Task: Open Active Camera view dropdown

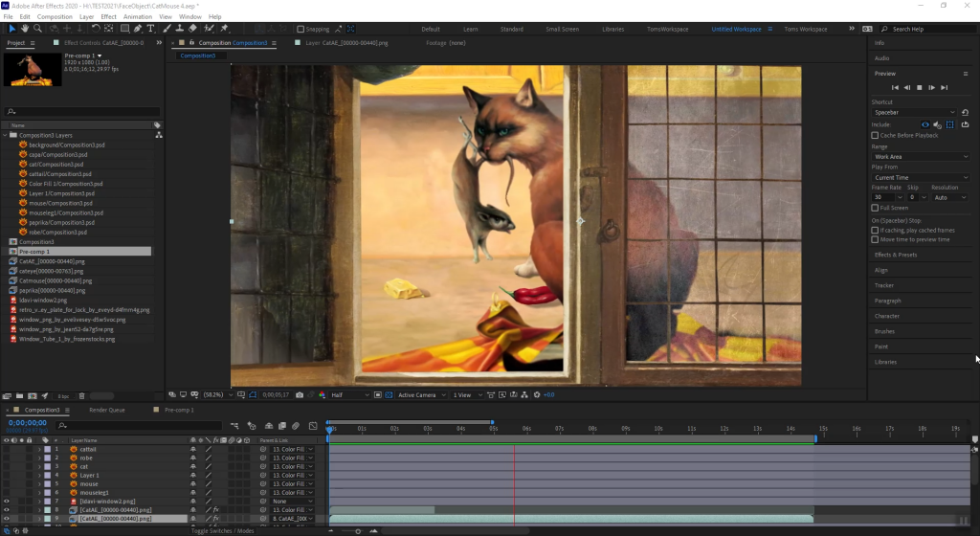Action: point(422,394)
